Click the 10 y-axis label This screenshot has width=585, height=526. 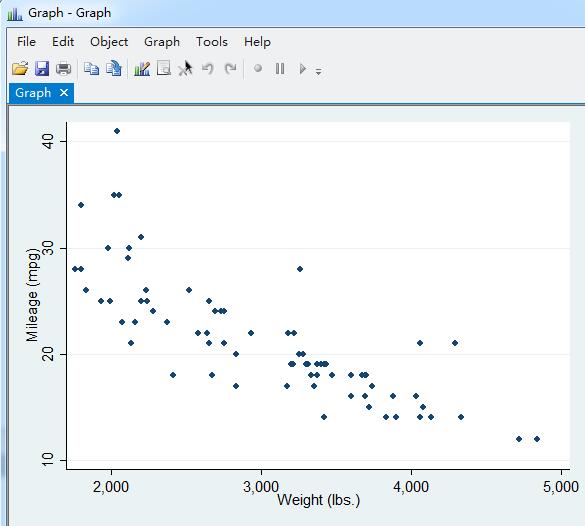click(49, 460)
